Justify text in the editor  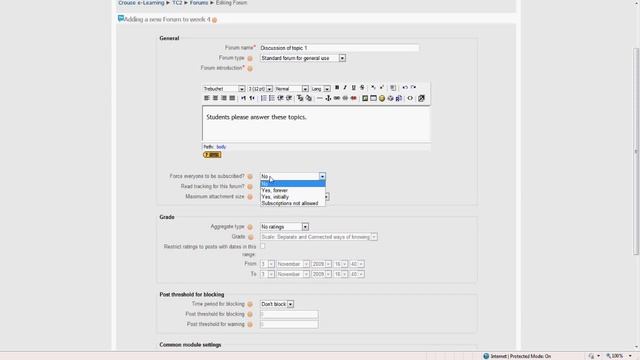click(232, 98)
